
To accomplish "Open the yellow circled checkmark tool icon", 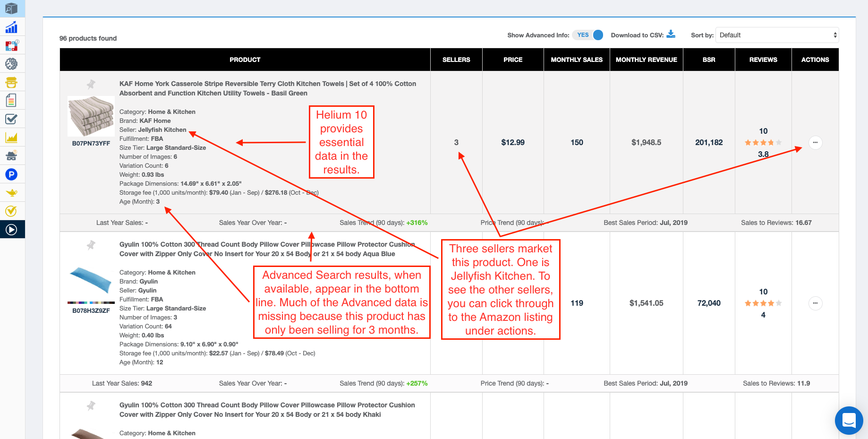I will (11, 211).
